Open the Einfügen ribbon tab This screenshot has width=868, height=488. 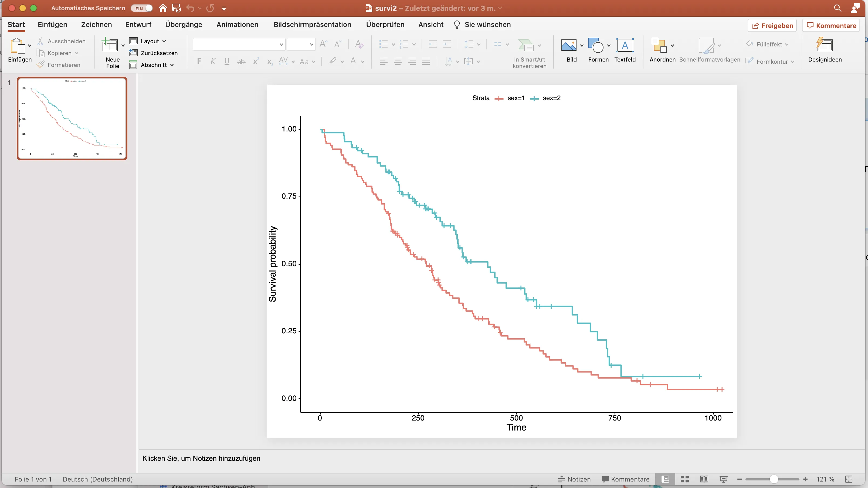tap(52, 25)
